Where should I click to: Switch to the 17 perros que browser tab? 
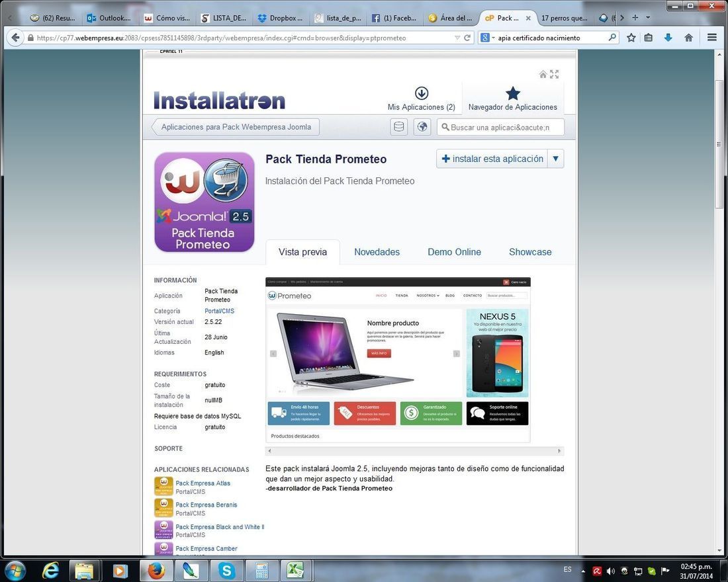pyautogui.click(x=564, y=18)
